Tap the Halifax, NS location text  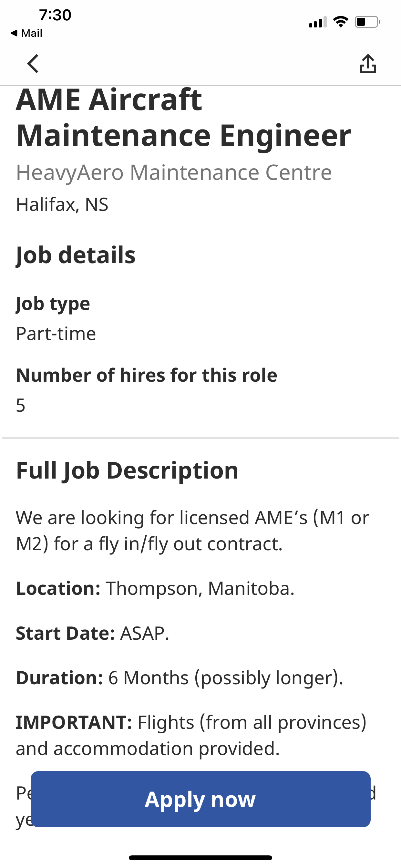pyautogui.click(x=62, y=204)
